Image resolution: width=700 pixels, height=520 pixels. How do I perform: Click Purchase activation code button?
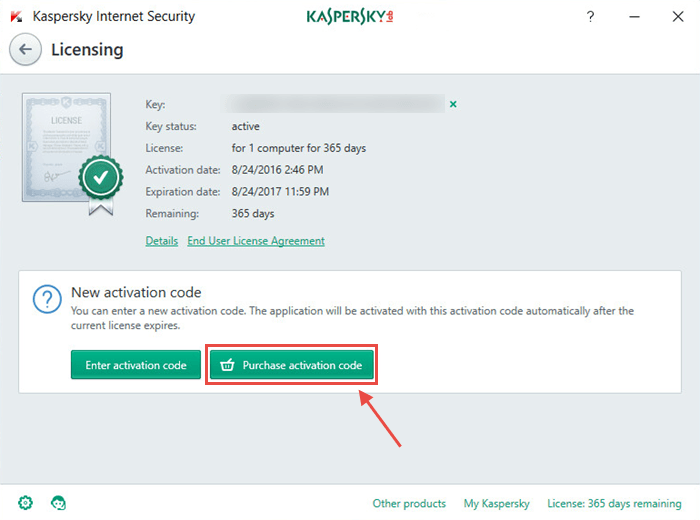click(292, 365)
